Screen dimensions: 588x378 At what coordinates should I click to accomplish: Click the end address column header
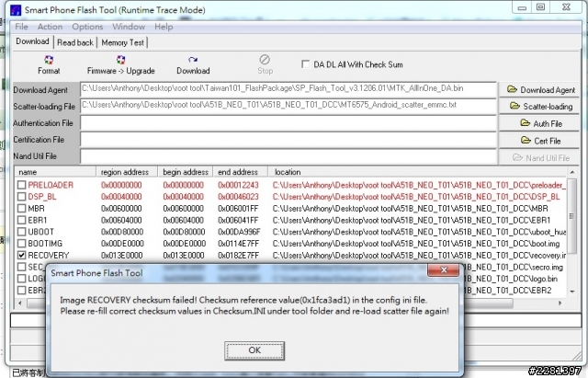click(240, 172)
